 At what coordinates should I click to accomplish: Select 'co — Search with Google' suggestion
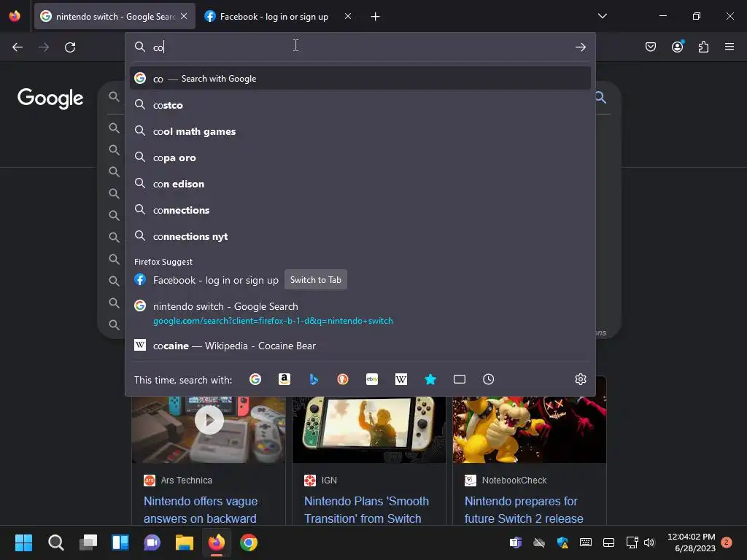pyautogui.click(x=360, y=78)
